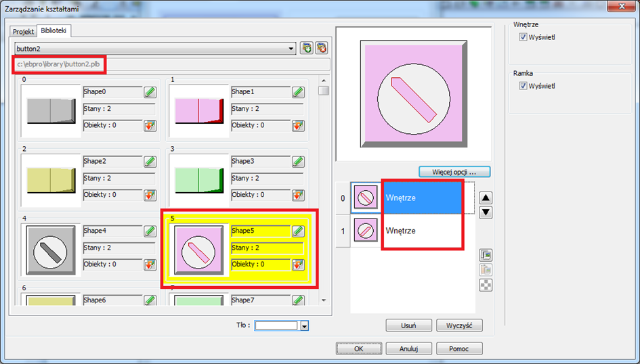Click the pencil edit icon for Shape0
The height and width of the screenshot is (364, 640).
click(x=150, y=92)
